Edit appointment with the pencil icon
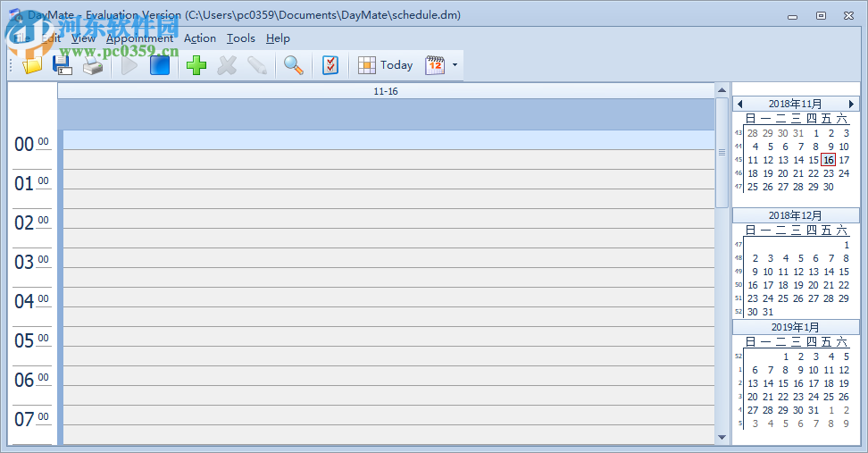 (257, 65)
